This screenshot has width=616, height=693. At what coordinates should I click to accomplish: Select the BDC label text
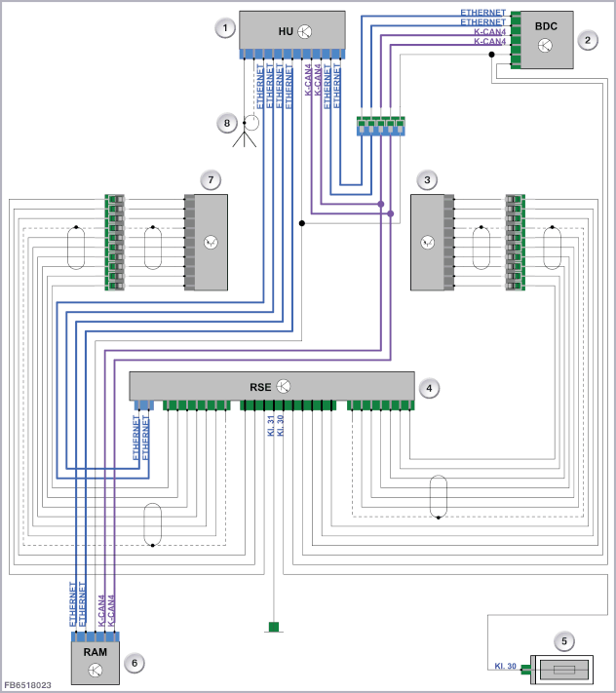(x=546, y=26)
